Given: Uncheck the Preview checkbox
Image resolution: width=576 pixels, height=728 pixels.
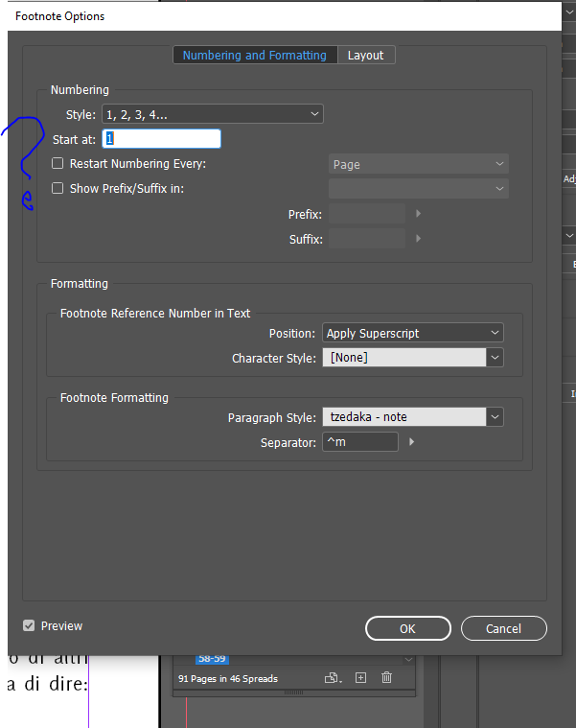Looking at the screenshot, I should coord(29,625).
